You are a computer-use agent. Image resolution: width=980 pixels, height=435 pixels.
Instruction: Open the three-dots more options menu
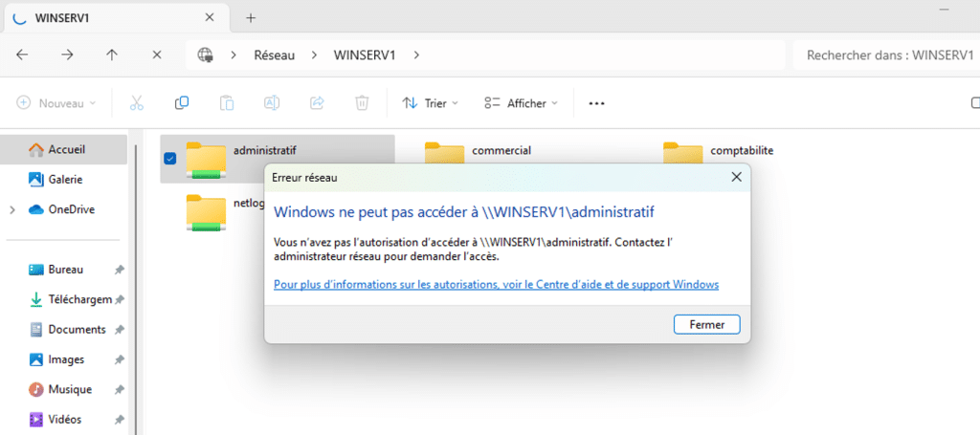point(596,103)
